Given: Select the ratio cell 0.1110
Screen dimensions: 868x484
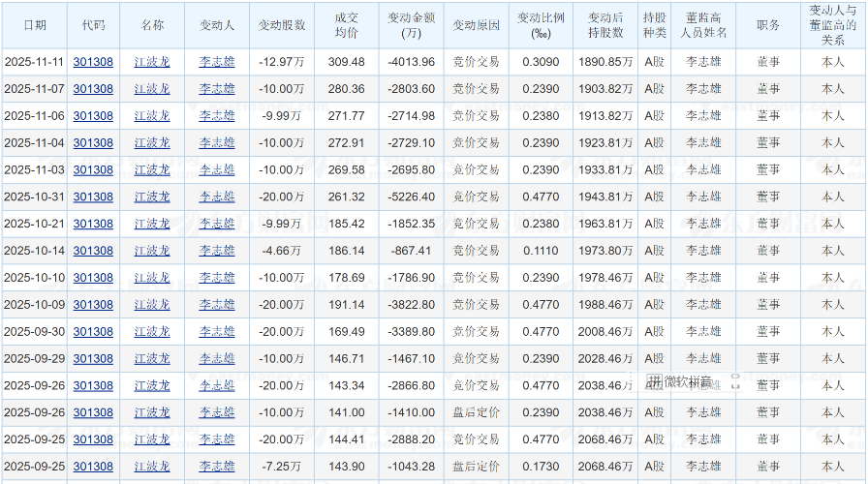Looking at the screenshot, I should point(541,251).
